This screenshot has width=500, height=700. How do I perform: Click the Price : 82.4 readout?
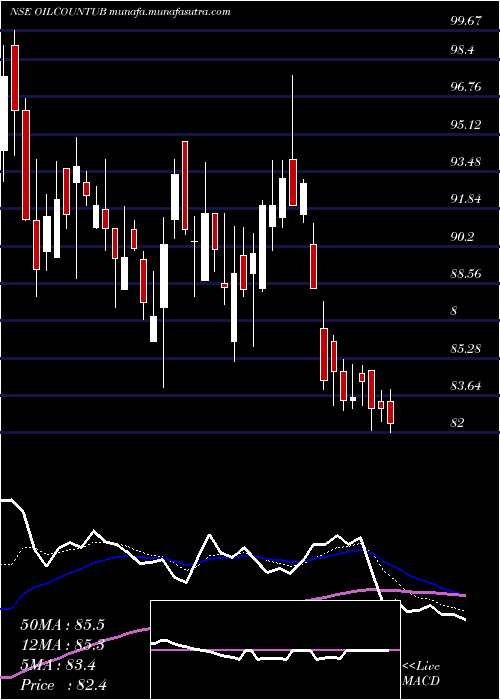click(x=63, y=685)
